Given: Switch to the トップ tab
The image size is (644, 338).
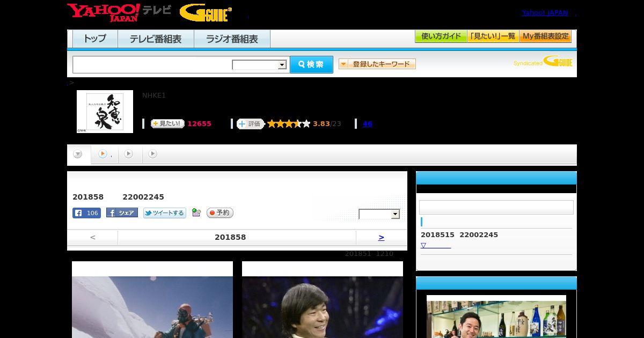Looking at the screenshot, I should 95,39.
